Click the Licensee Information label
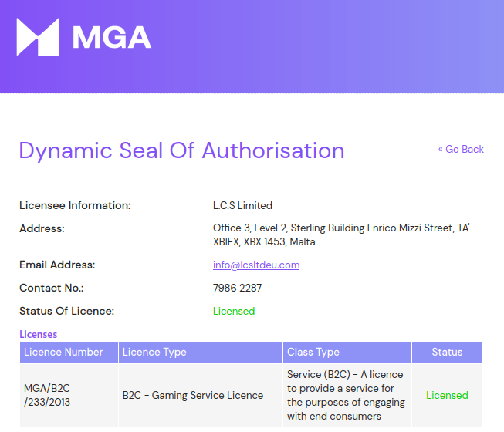Image resolution: width=504 pixels, height=432 pixels. pyautogui.click(x=75, y=205)
